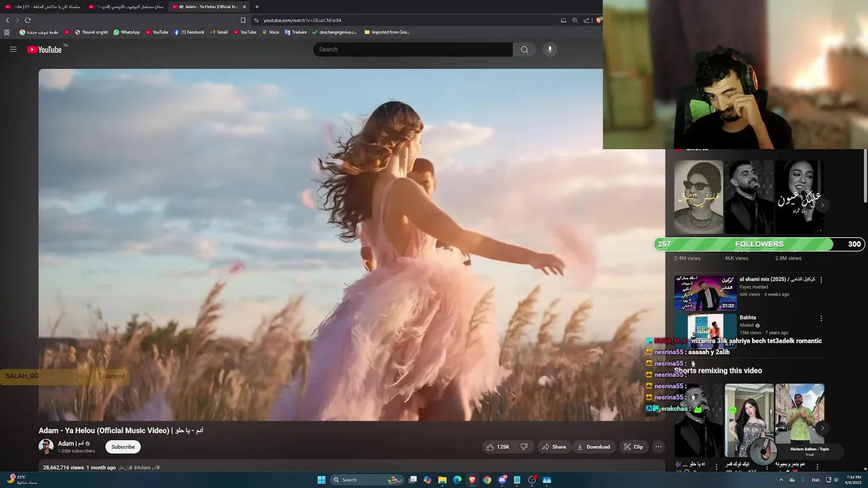
Task: Open Google Chrome from taskbar
Action: coord(487,480)
